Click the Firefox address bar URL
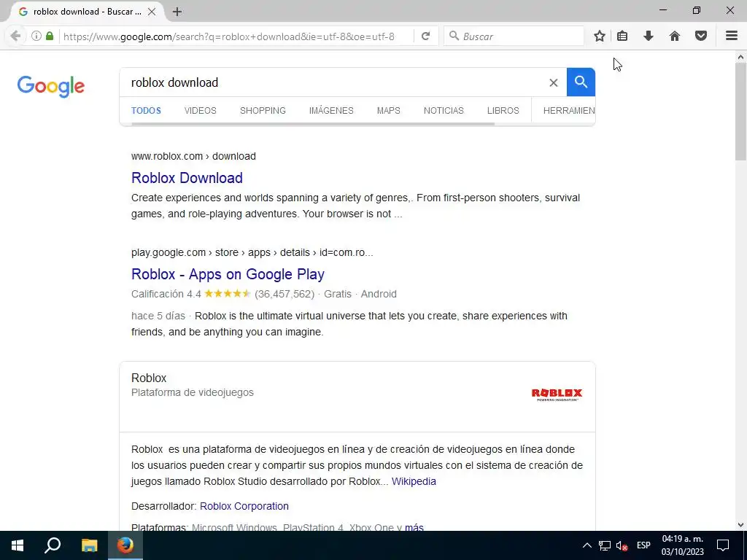This screenshot has width=747, height=560. pos(228,36)
